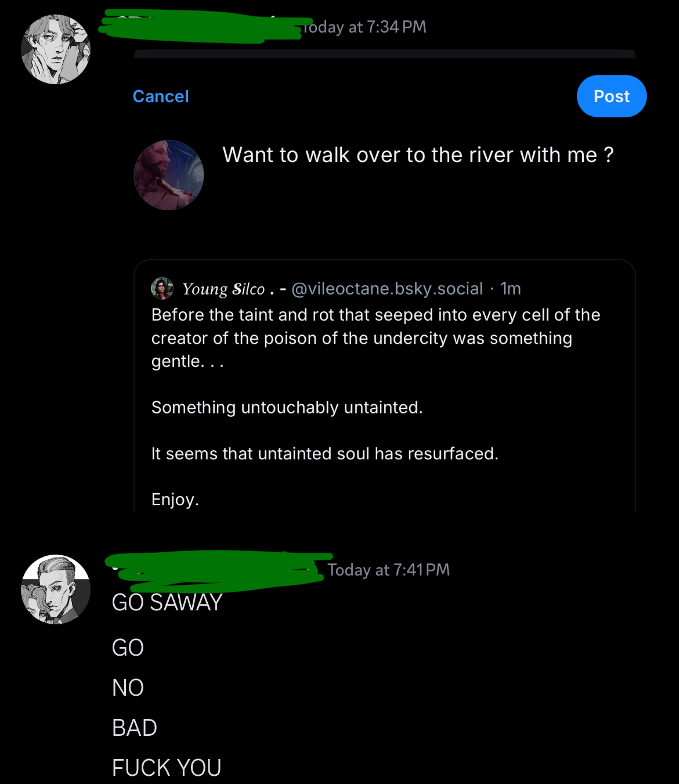
Task: Click the line "It seems that untainted soul has resurfaced."
Action: [324, 454]
